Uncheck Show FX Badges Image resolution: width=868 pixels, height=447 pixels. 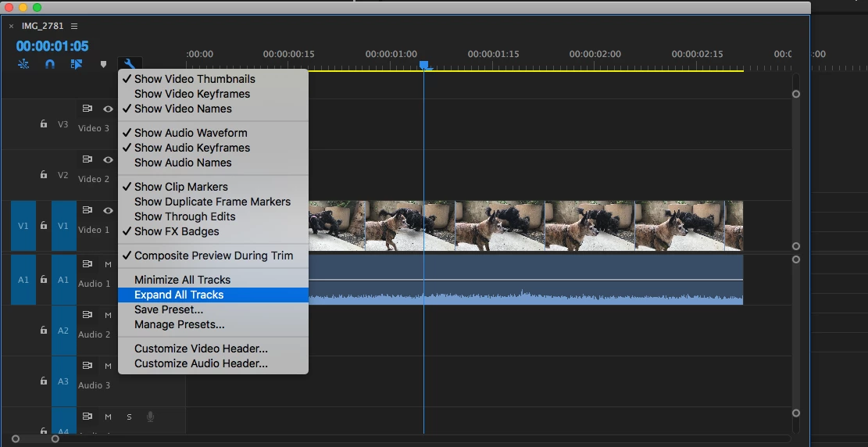213,231
